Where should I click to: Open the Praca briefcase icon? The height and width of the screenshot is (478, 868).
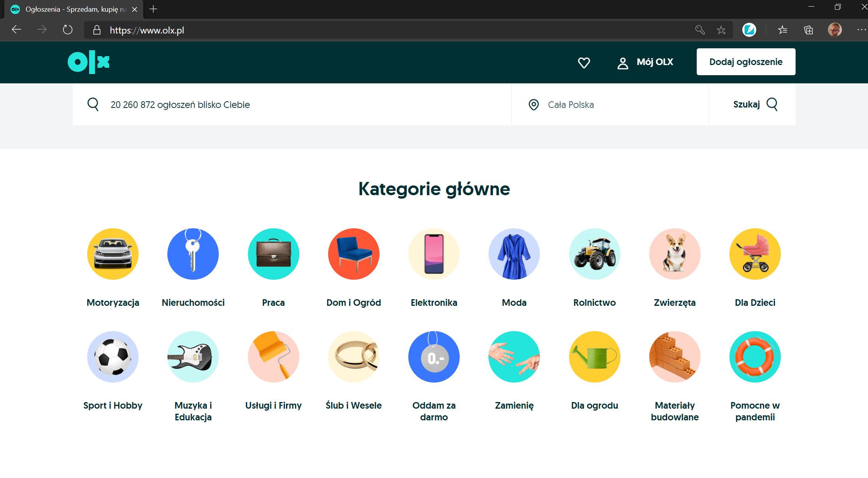click(273, 254)
